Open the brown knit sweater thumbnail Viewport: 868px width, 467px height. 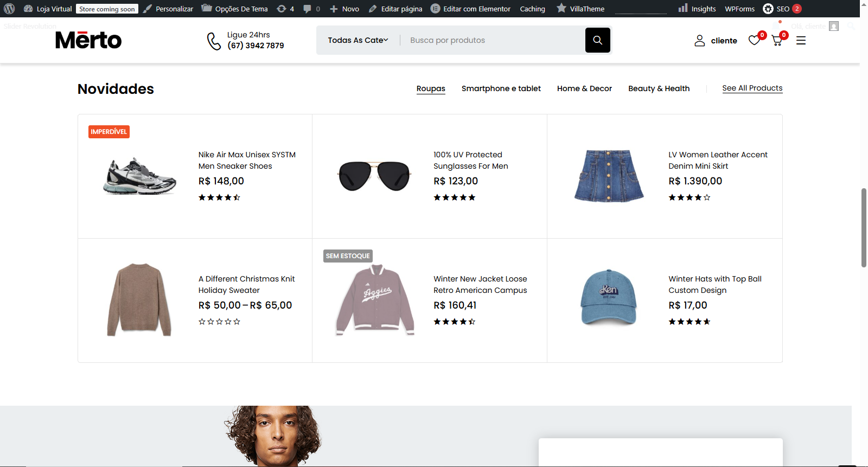click(x=139, y=300)
